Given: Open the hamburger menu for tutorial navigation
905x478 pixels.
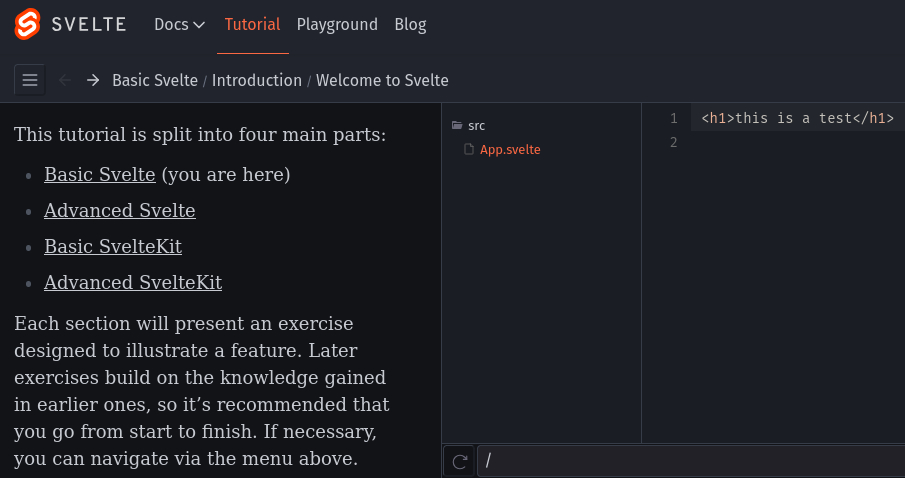Looking at the screenshot, I should (30, 80).
